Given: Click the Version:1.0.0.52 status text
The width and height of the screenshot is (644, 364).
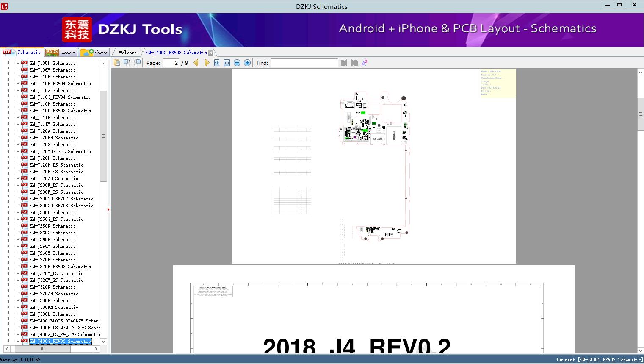Looking at the screenshot, I should coord(21,360).
